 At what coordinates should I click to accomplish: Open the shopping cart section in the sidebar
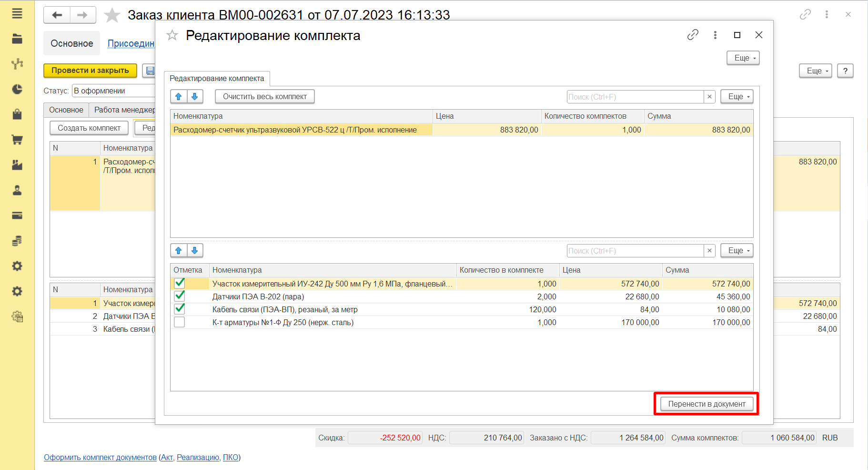tap(17, 140)
